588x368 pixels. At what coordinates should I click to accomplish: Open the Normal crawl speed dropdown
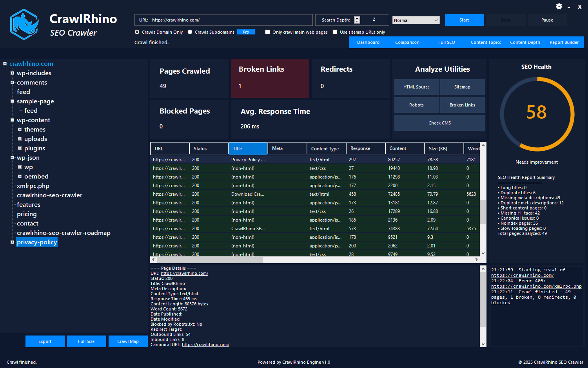click(x=416, y=20)
